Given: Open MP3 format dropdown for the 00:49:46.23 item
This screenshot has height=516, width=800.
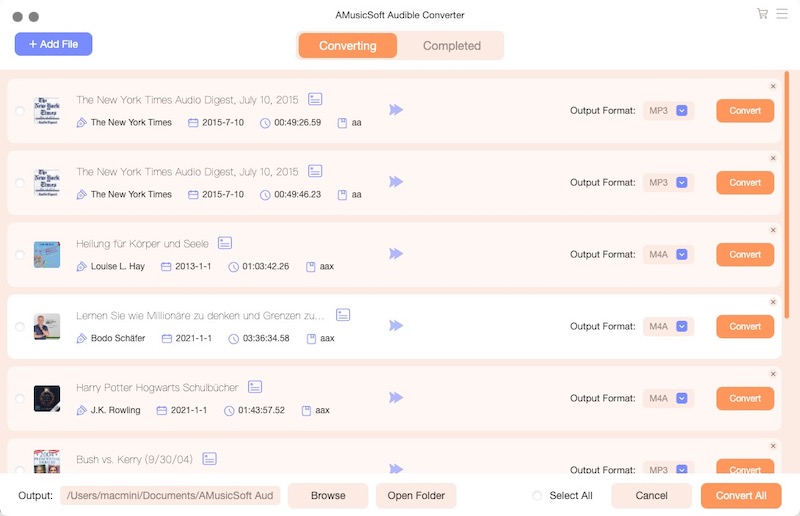Looking at the screenshot, I should tap(682, 182).
